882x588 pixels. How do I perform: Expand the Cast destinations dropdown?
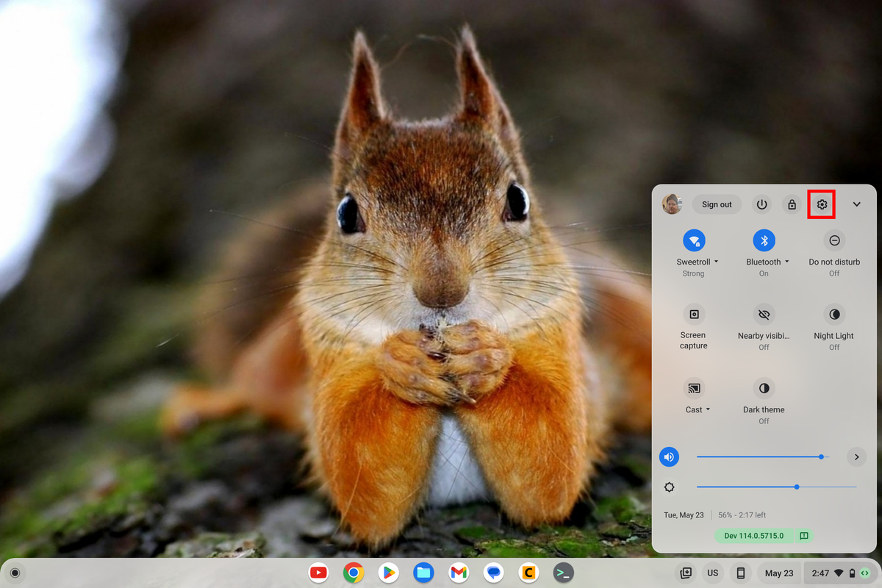pyautogui.click(x=707, y=409)
